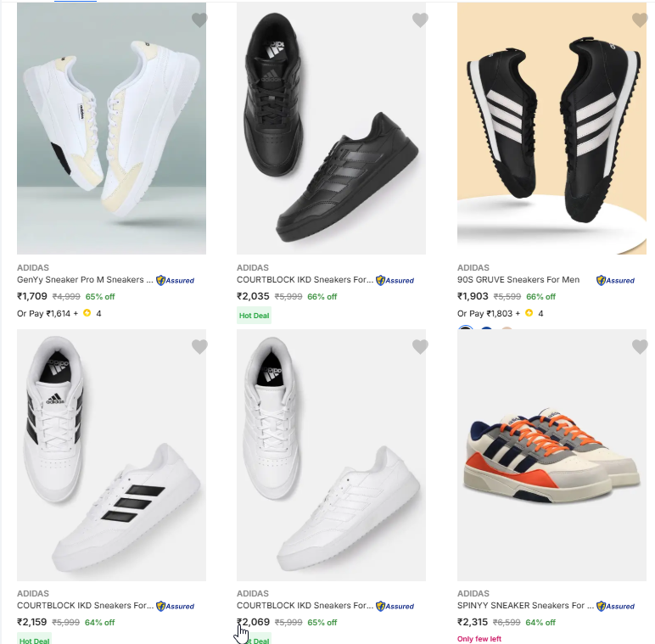
Task: Select black color swatch for 90S GRUVE
Action: click(x=465, y=332)
